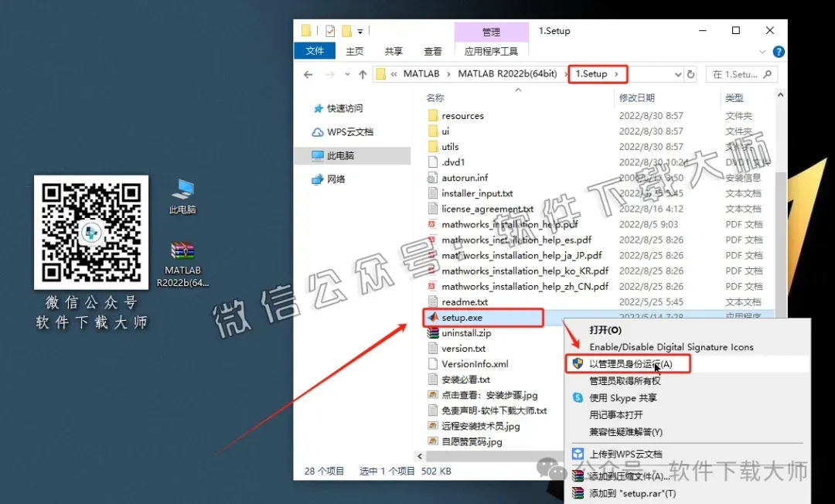The height and width of the screenshot is (504, 835).
Task: Choose 以管理员身份运行(A)
Action: (631, 364)
